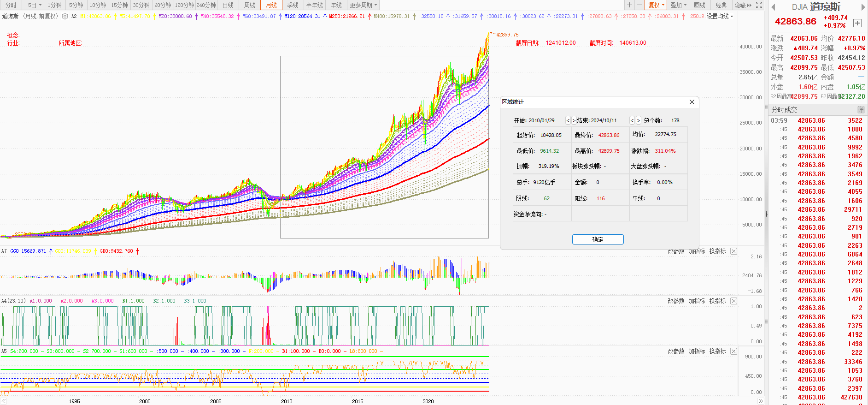Select the 10分钟 period tab

pyautogui.click(x=98, y=5)
